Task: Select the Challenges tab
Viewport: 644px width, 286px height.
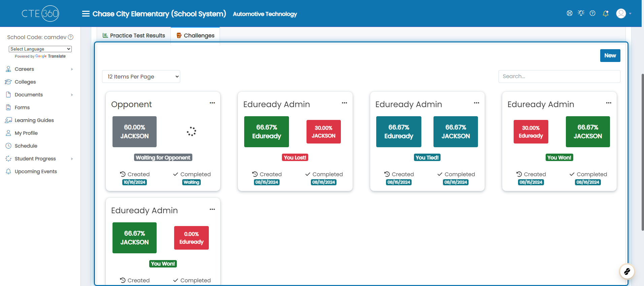Action: (x=195, y=35)
